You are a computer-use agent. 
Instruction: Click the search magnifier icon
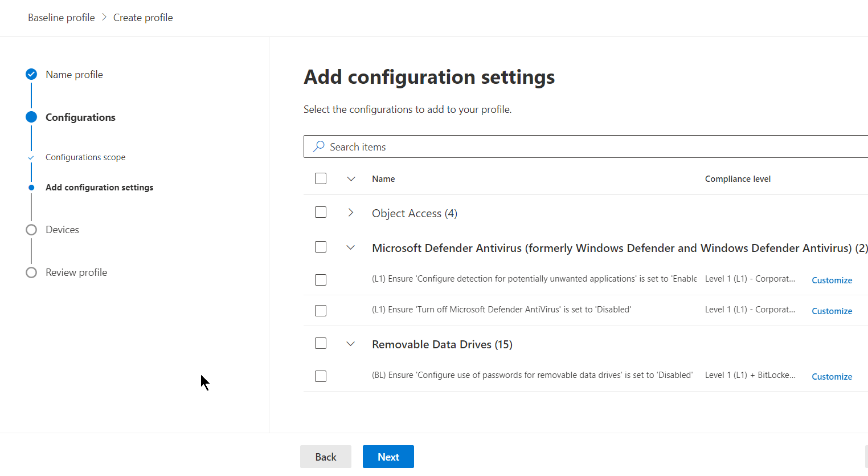click(x=318, y=147)
